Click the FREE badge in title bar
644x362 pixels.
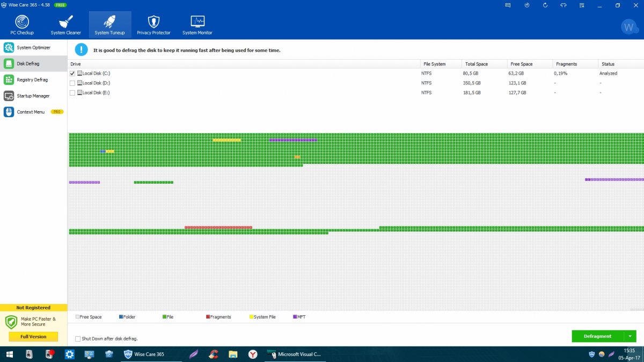point(60,5)
